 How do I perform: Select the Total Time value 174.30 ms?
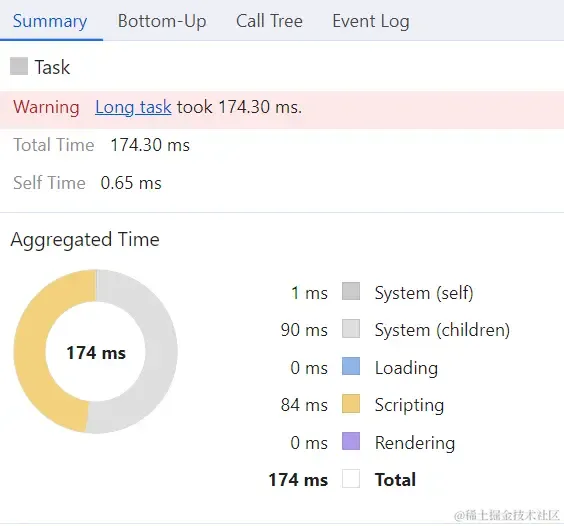pyautogui.click(x=150, y=145)
